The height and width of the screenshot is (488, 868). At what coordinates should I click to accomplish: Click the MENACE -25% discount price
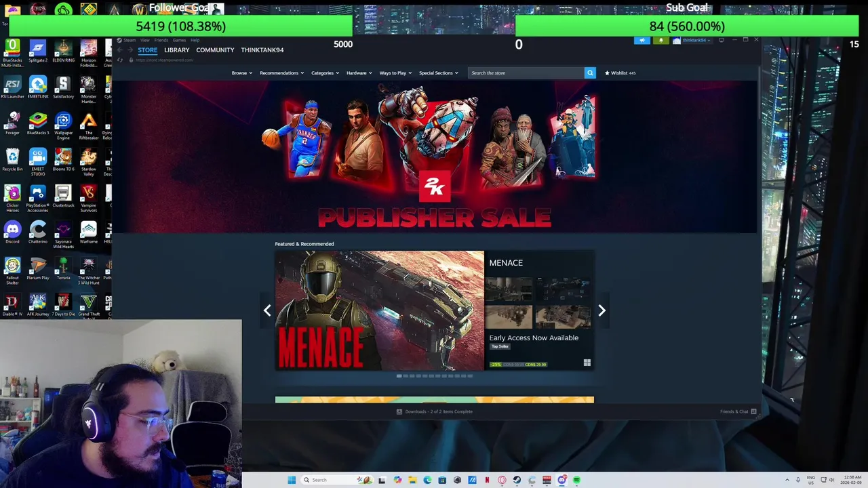[519, 364]
